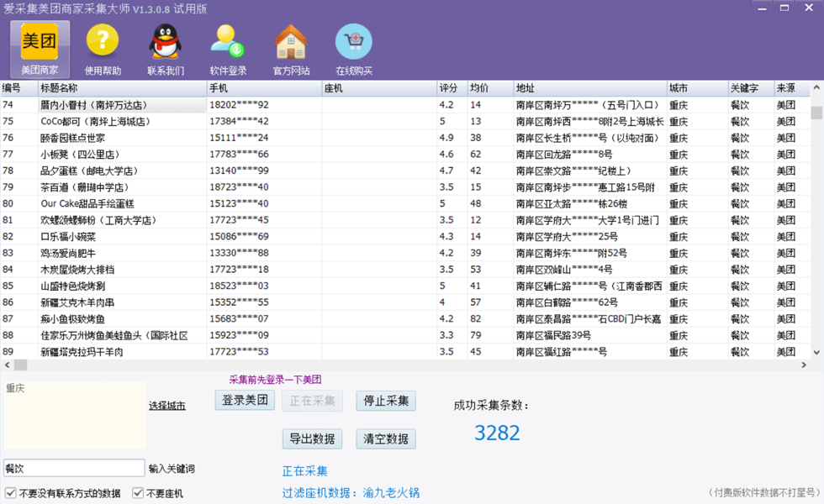Open the 官方网站 house icon
Image resolution: width=824 pixels, height=504 pixels.
[x=291, y=50]
